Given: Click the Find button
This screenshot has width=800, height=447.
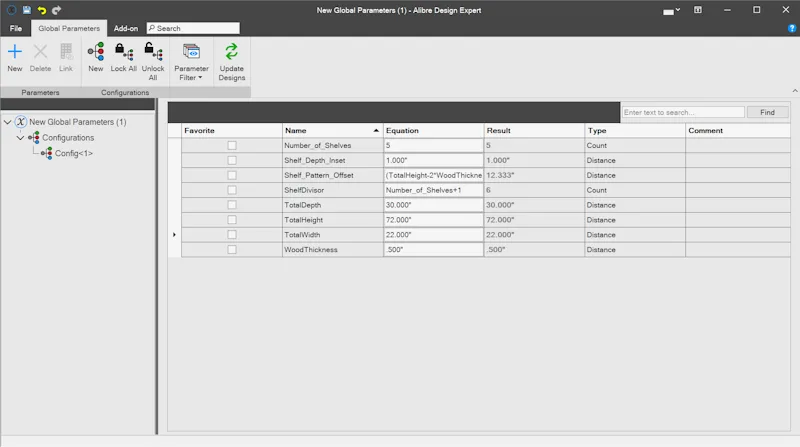Looking at the screenshot, I should [x=767, y=112].
